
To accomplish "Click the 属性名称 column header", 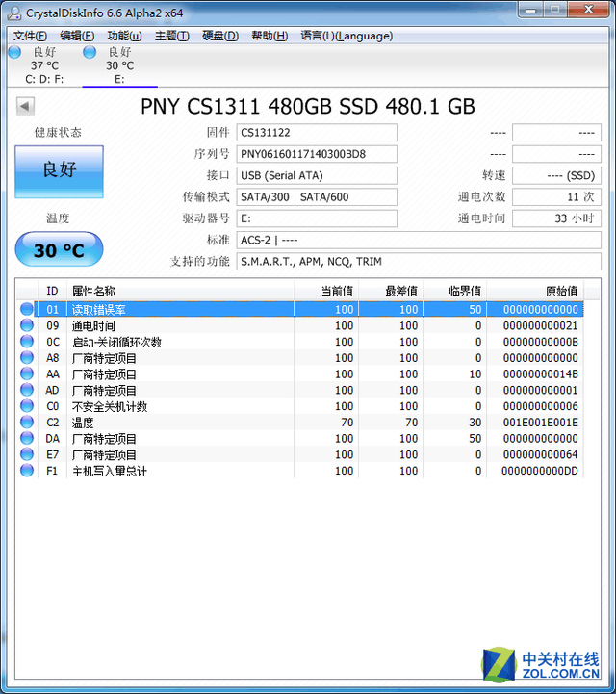I will point(181,291).
